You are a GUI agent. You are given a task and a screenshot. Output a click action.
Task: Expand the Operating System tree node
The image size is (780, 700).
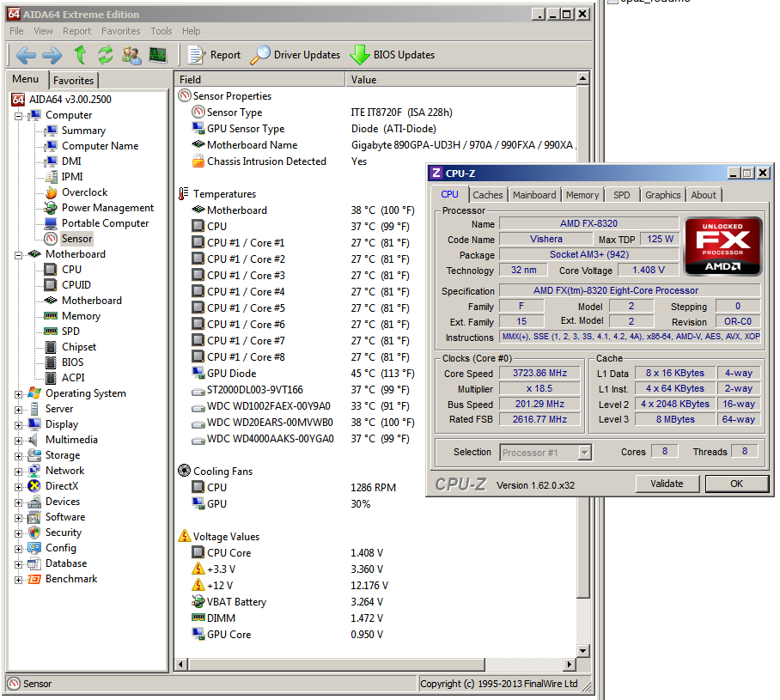point(19,394)
